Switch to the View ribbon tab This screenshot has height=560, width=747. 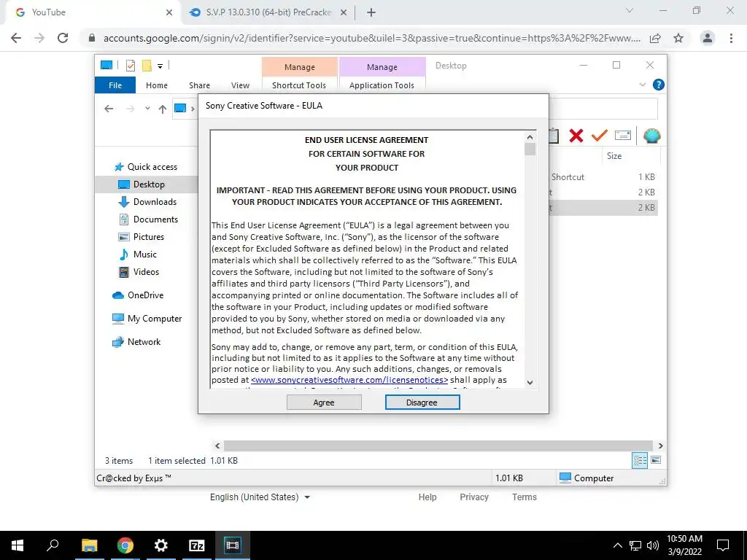240,85
